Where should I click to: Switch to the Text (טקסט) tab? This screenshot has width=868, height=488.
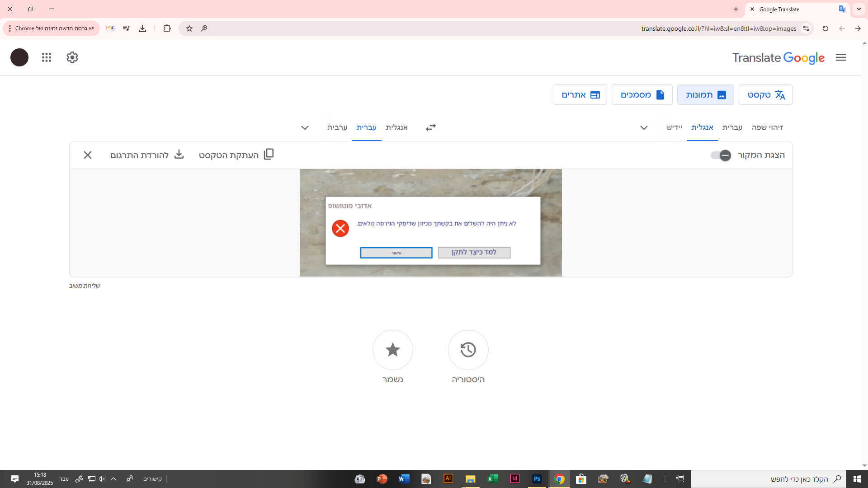tap(765, 95)
